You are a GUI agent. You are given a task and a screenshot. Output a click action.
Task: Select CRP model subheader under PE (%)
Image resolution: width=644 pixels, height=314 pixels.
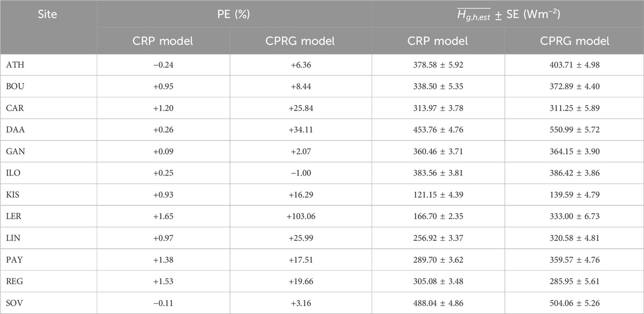[163, 41]
